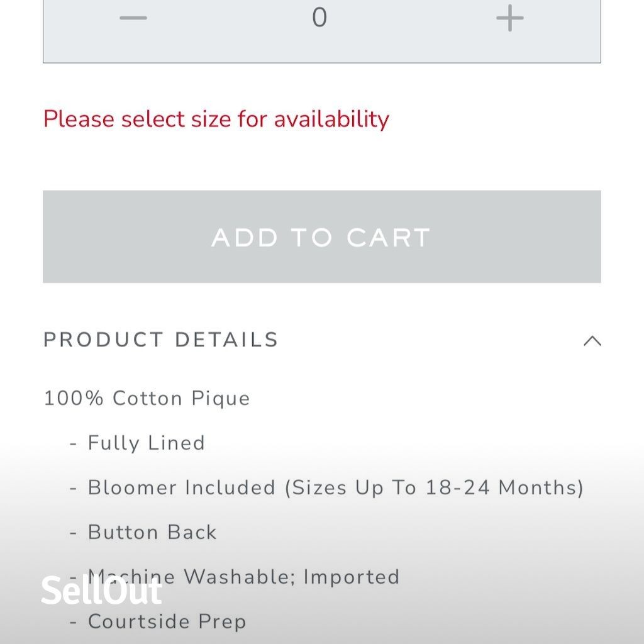Screen dimensions: 644x644
Task: Collapse Product Details using the up chevron
Action: [x=592, y=341]
